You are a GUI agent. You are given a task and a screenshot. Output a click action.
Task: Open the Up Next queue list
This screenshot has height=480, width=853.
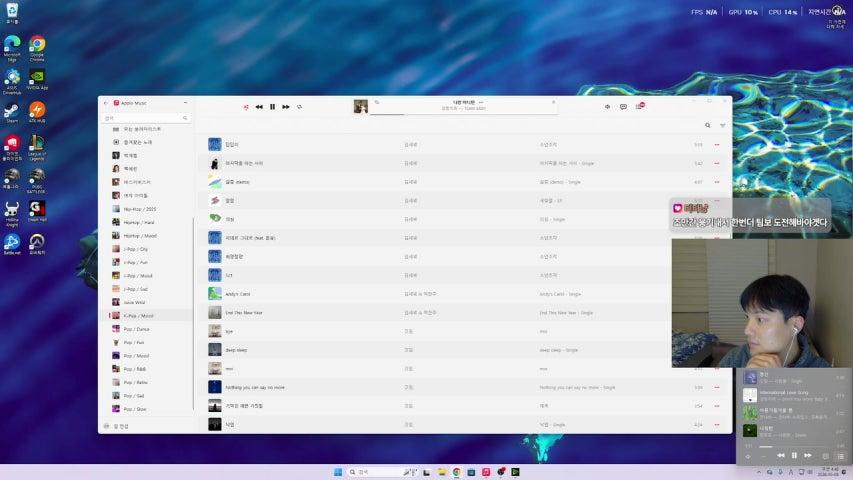(639, 106)
